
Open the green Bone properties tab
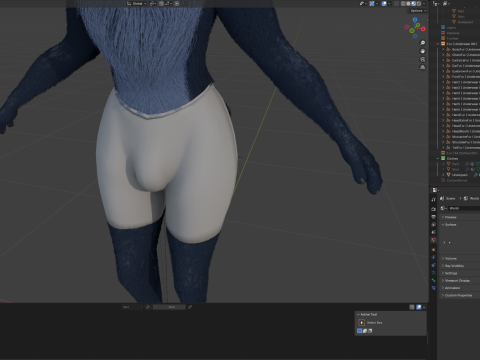click(433, 280)
